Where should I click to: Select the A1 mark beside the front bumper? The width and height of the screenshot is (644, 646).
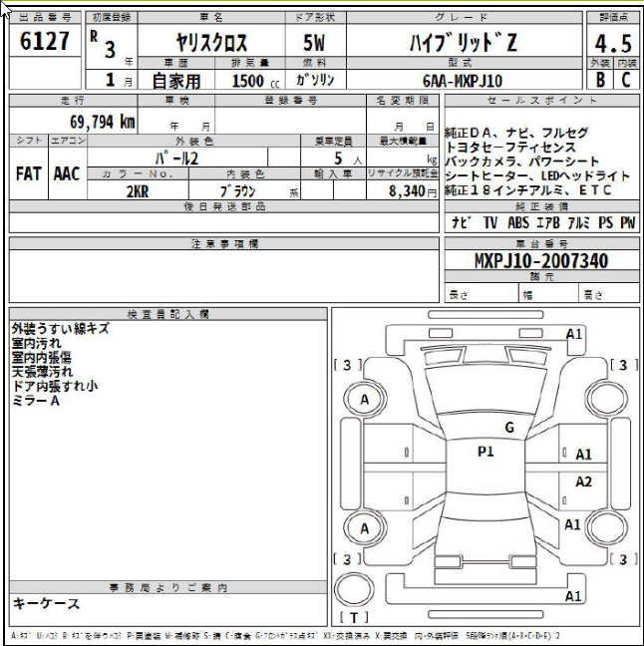click(x=574, y=334)
